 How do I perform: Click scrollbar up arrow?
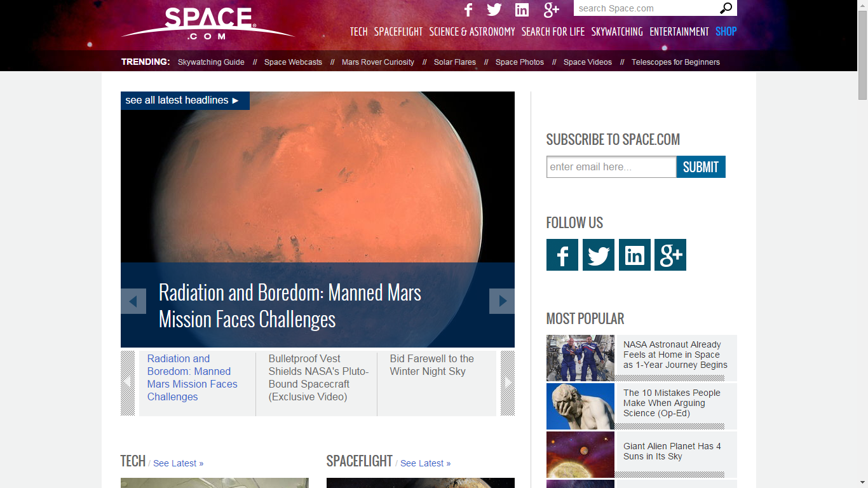862,4
